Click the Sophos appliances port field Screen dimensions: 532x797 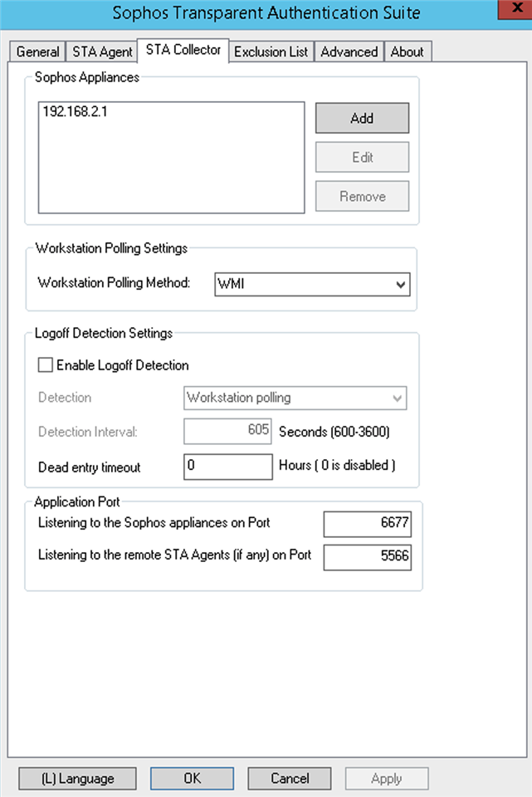tap(368, 524)
